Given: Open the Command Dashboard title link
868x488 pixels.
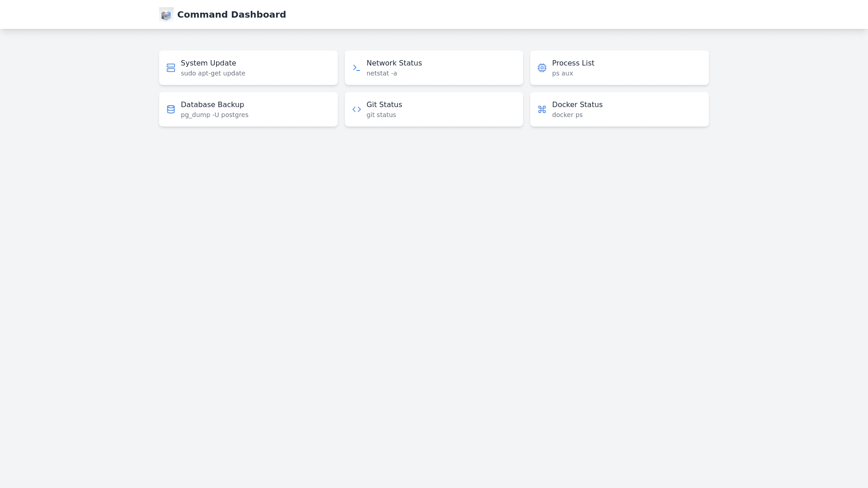Looking at the screenshot, I should [x=231, y=14].
